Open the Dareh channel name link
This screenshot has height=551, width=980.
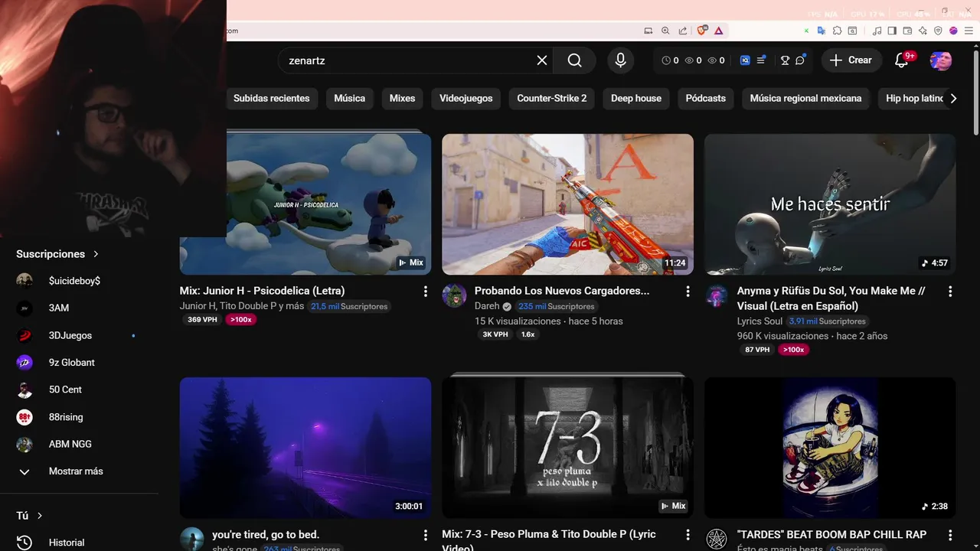pyautogui.click(x=487, y=306)
